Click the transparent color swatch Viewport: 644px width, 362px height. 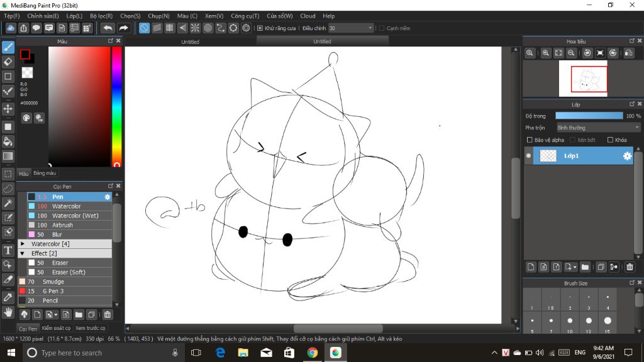27,72
